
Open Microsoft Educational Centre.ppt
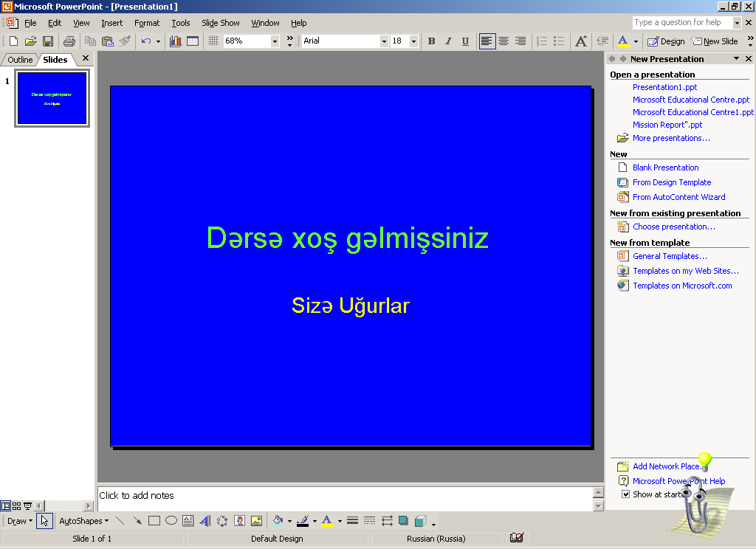691,100
